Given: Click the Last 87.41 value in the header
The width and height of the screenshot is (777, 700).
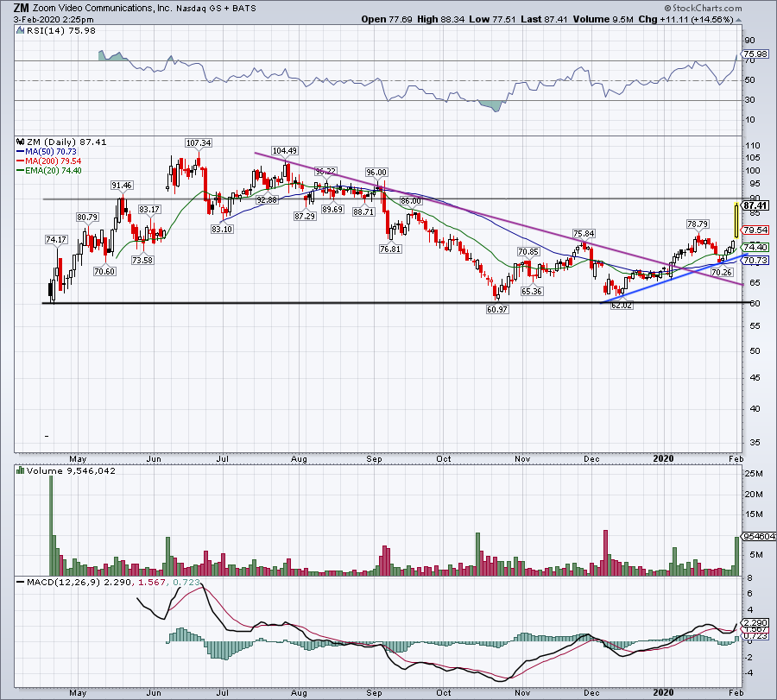Looking at the screenshot, I should point(544,19).
